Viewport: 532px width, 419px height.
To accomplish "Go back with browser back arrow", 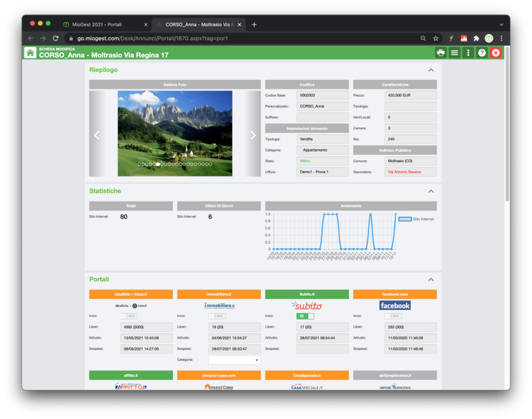I will [x=30, y=38].
